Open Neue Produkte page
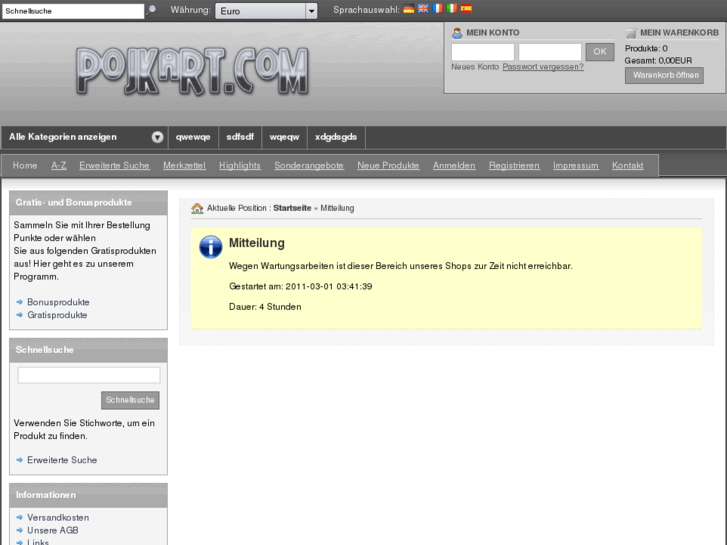 click(388, 166)
